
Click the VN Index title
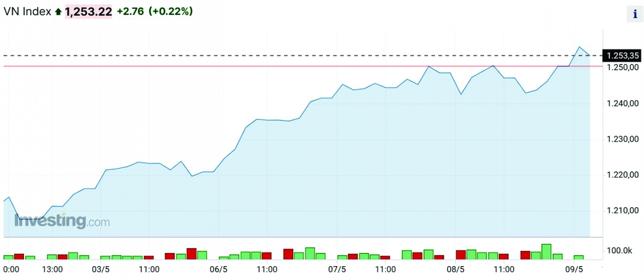click(27, 11)
